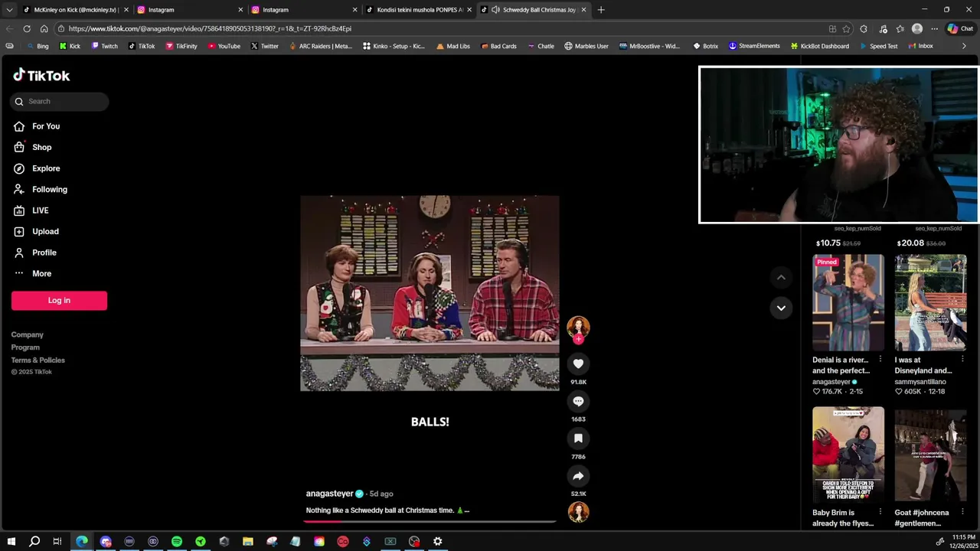Open the 'Goat #johncena' video thumbnail
The width and height of the screenshot is (980, 551).
click(x=930, y=455)
